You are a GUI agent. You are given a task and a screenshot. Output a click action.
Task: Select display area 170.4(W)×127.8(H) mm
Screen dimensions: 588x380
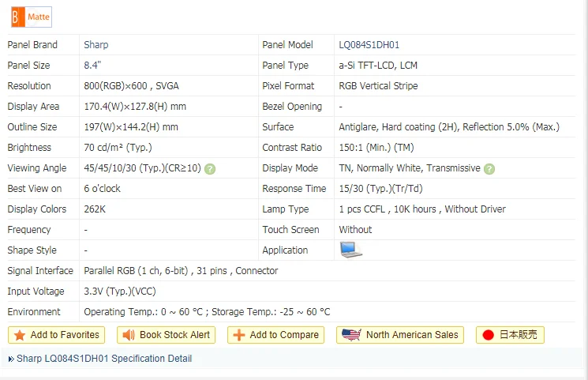click(x=135, y=107)
